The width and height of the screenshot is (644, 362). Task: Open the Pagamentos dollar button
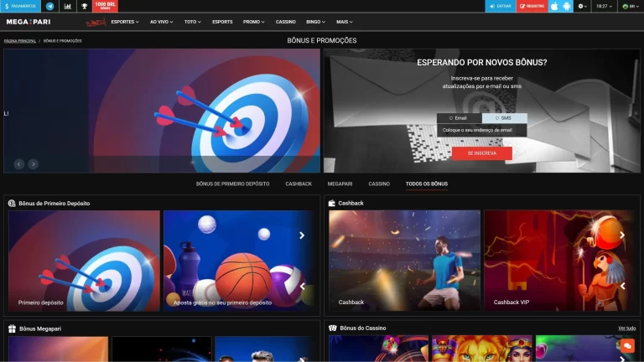tap(20, 6)
